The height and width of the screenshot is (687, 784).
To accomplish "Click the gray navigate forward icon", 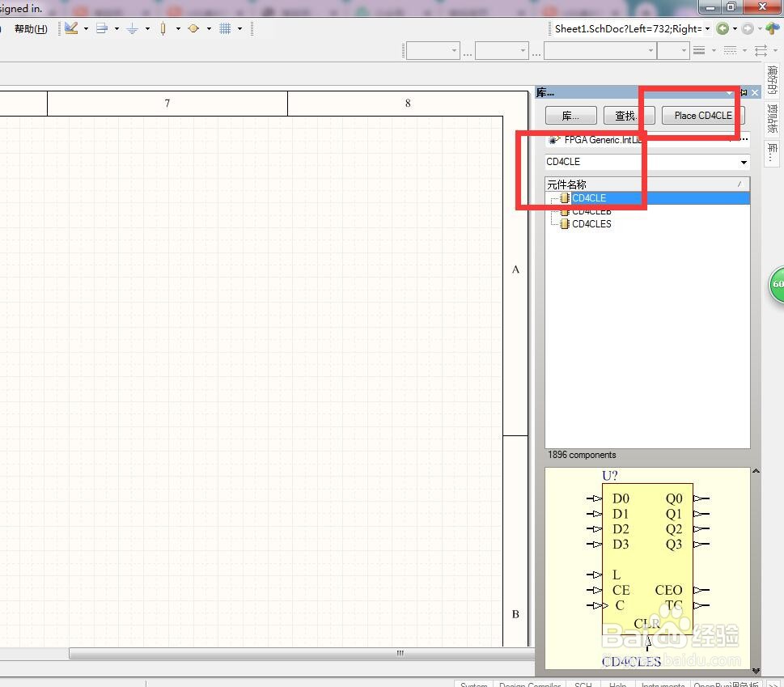I will (748, 28).
